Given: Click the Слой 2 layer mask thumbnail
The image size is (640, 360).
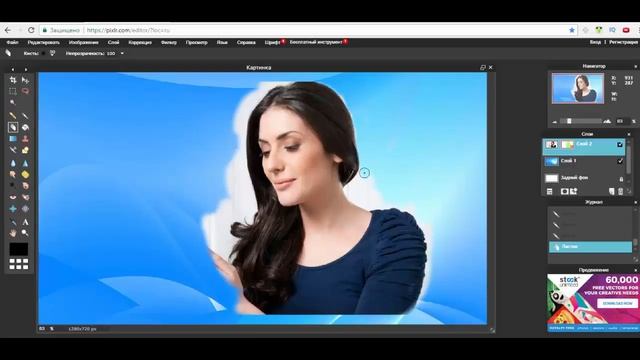Looking at the screenshot, I should point(567,144).
